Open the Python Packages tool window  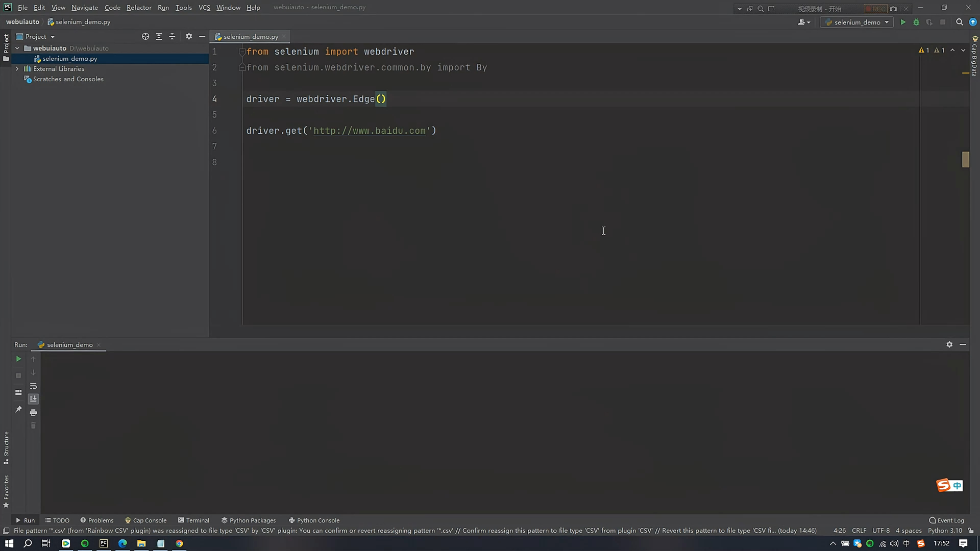pyautogui.click(x=249, y=520)
